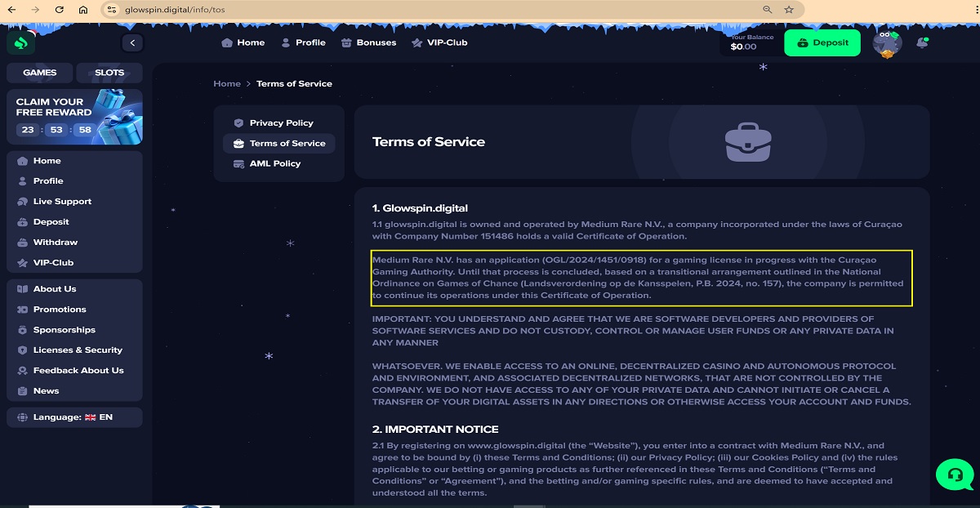This screenshot has height=508, width=980.
Task: Click the user avatar icon
Action: coord(886,43)
